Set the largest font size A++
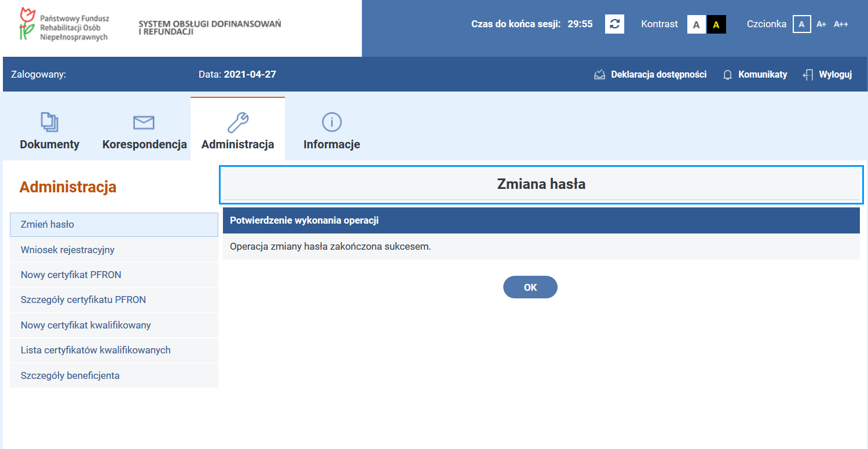Screen dimensions: 868x449 point(841,24)
